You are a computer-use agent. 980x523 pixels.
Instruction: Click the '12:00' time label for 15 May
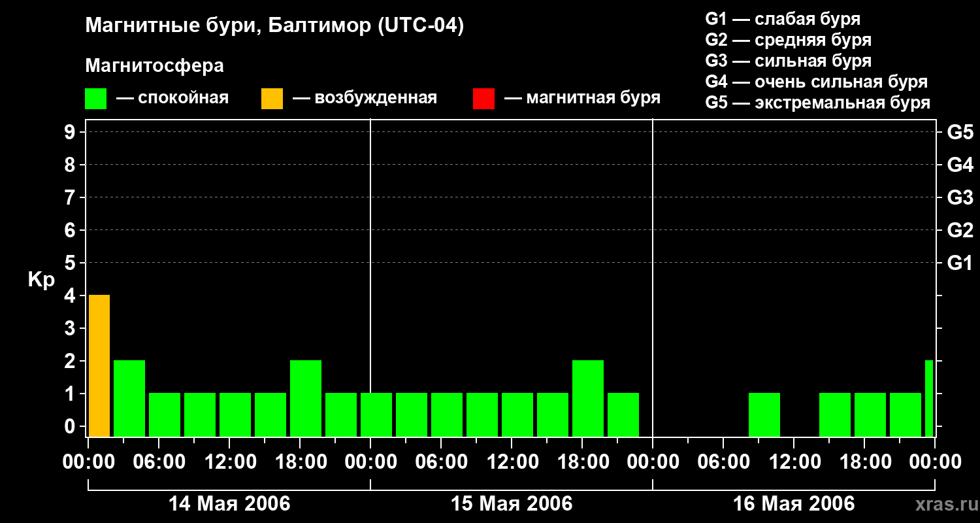point(512,462)
